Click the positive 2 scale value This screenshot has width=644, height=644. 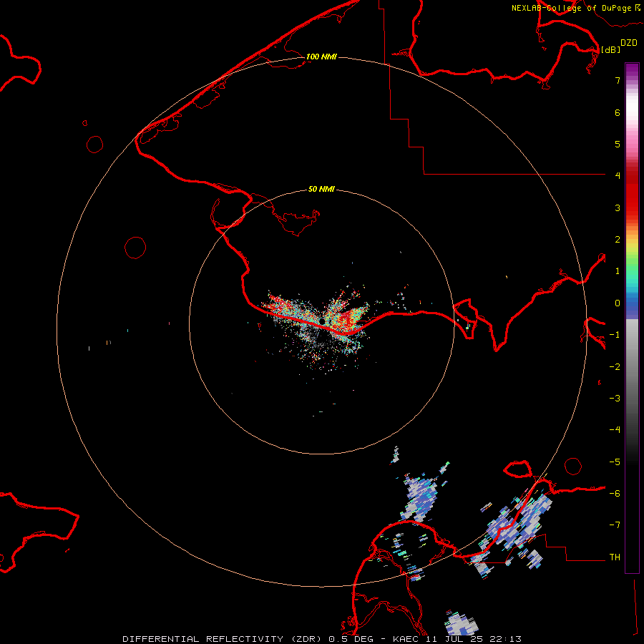618,240
